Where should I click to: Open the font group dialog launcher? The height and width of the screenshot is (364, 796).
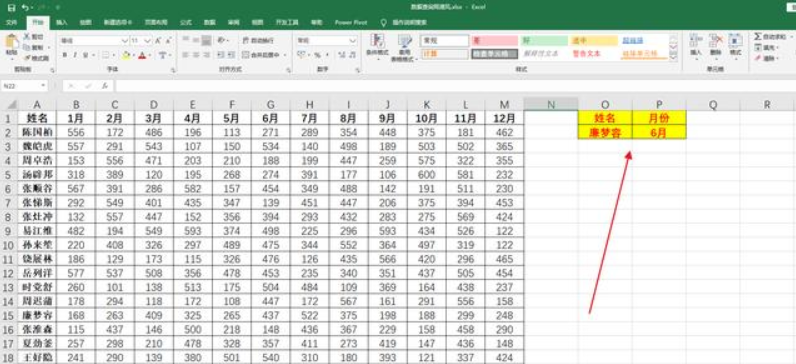click(173, 70)
